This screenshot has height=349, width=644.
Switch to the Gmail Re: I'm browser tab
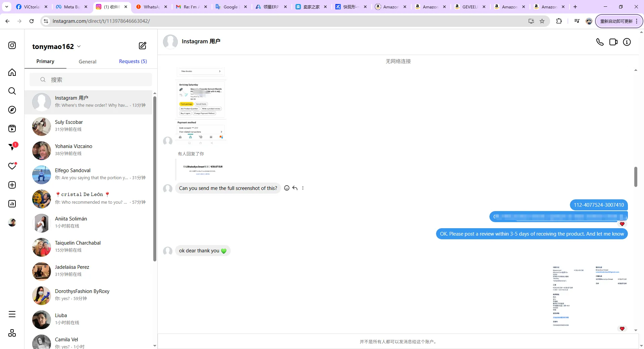[x=191, y=7]
